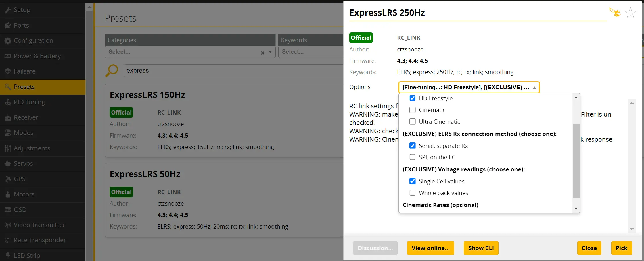Collapse the Options multi-select dropdown
The height and width of the screenshot is (261, 644).
469,87
